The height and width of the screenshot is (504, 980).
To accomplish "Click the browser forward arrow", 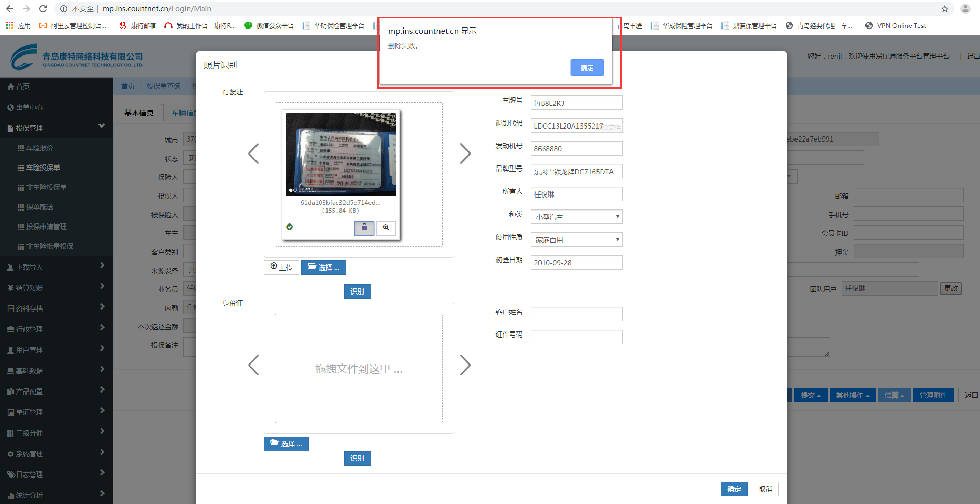I will pyautogui.click(x=26, y=9).
